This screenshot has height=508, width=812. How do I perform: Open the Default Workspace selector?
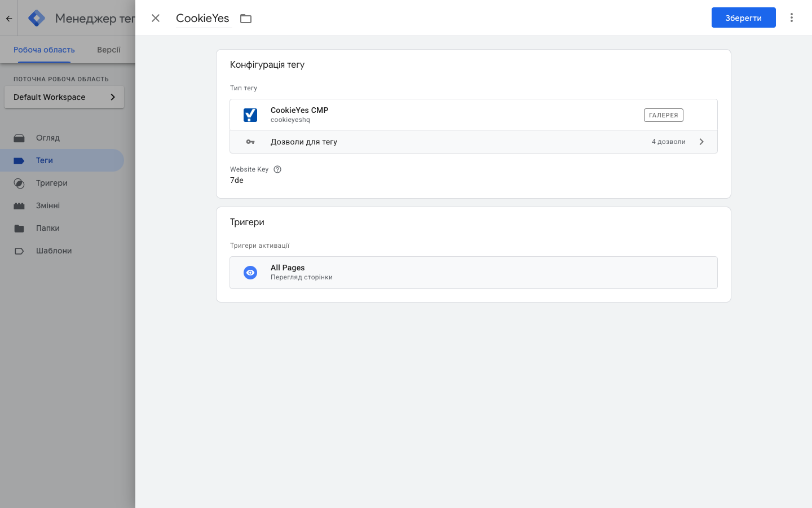(x=64, y=97)
